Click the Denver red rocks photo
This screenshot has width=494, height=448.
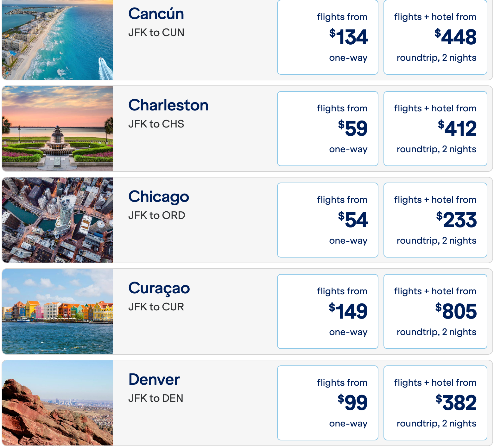pyautogui.click(x=58, y=403)
